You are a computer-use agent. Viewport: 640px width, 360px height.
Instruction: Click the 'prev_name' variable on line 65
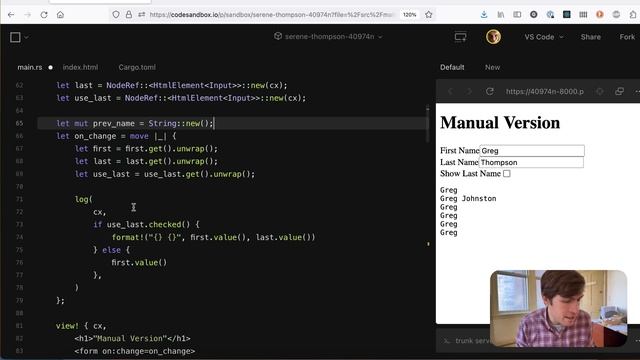coord(113,123)
